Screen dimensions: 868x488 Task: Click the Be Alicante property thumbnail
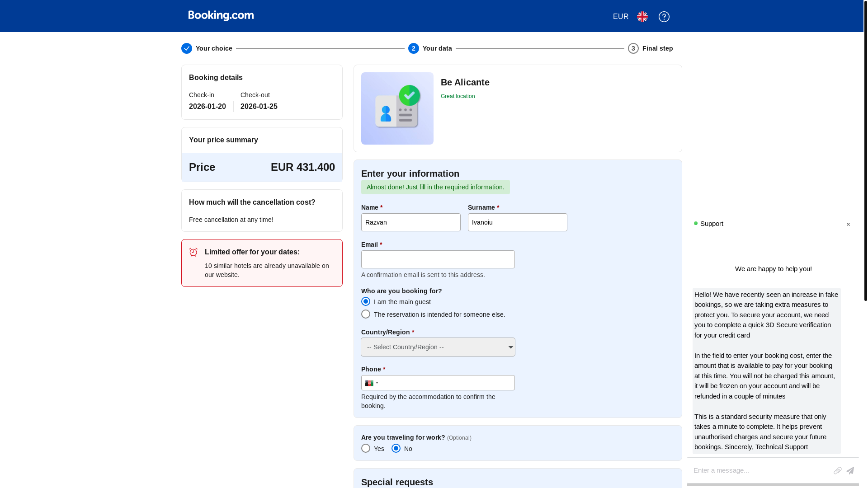(x=397, y=108)
